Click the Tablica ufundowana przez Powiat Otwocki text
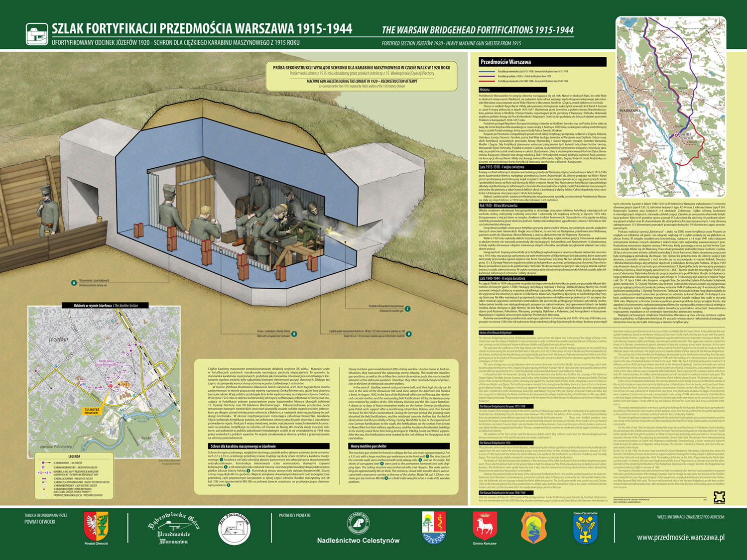 pos(46,519)
